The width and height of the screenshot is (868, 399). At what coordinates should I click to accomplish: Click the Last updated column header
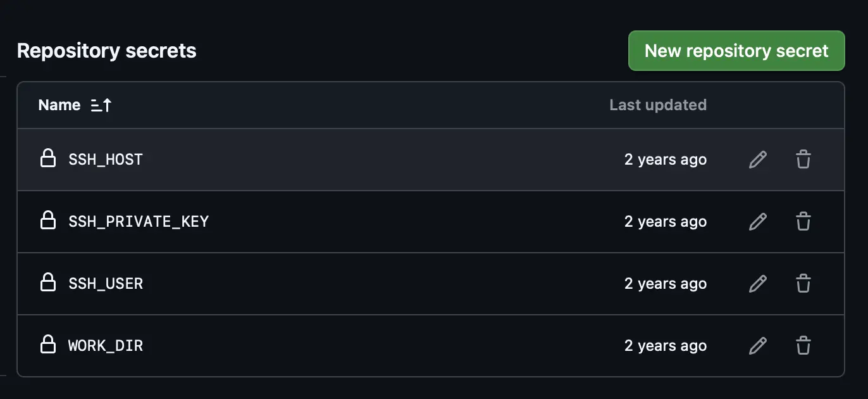pyautogui.click(x=657, y=105)
